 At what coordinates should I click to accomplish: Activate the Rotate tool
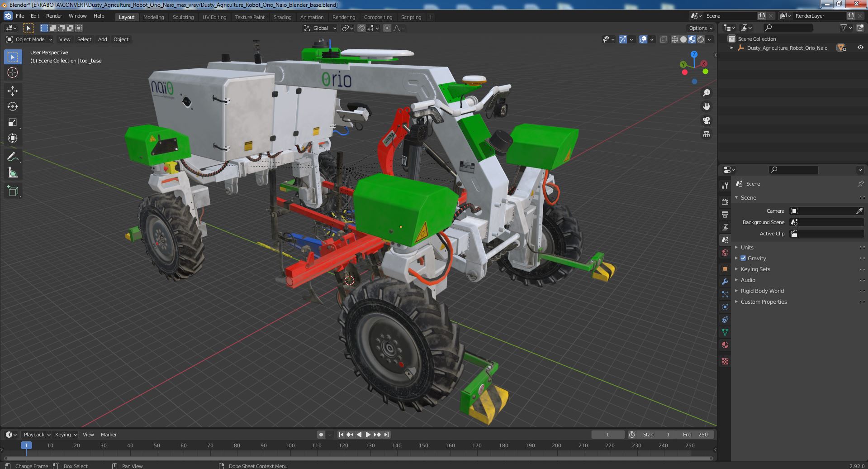13,106
